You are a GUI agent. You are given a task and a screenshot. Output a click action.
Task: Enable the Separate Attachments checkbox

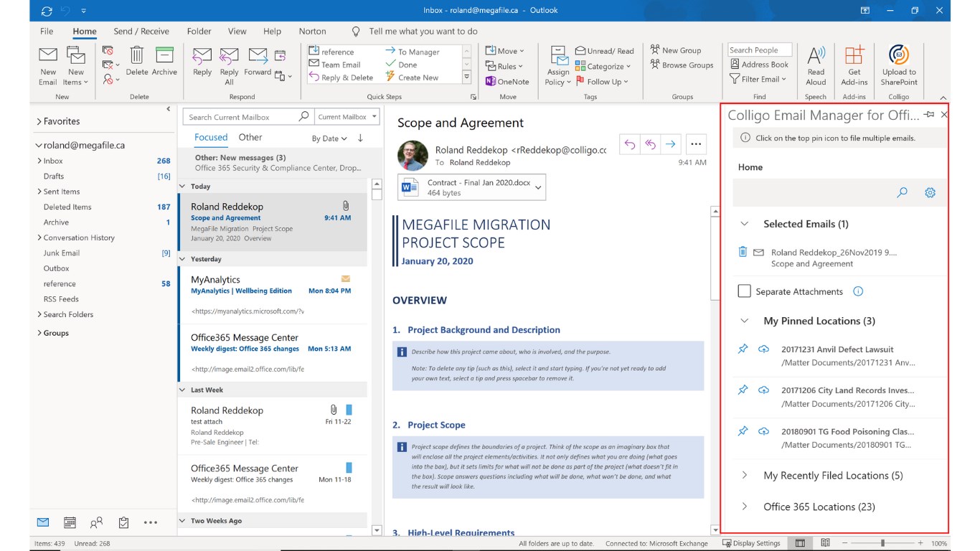[745, 291]
